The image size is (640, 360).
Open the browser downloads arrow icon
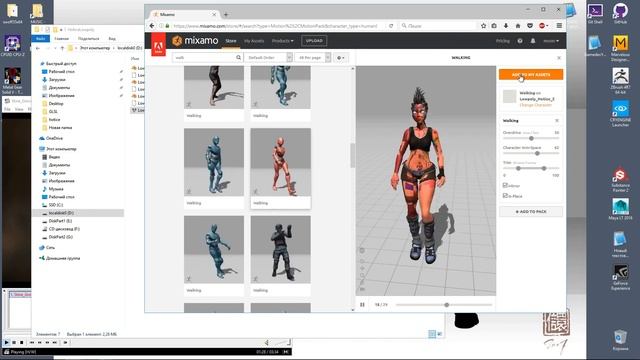click(x=506, y=26)
